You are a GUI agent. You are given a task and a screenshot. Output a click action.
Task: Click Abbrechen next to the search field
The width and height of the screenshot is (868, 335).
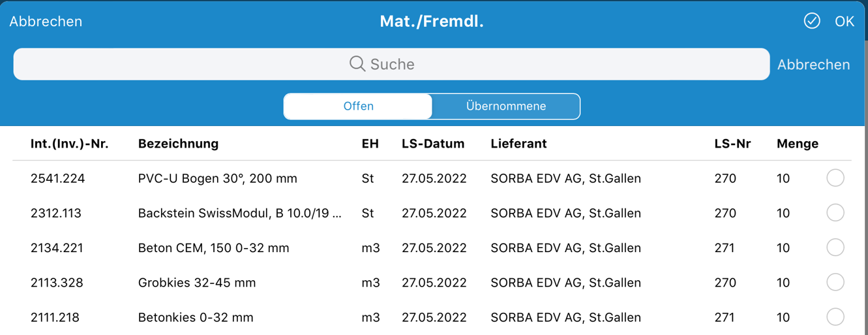813,65
